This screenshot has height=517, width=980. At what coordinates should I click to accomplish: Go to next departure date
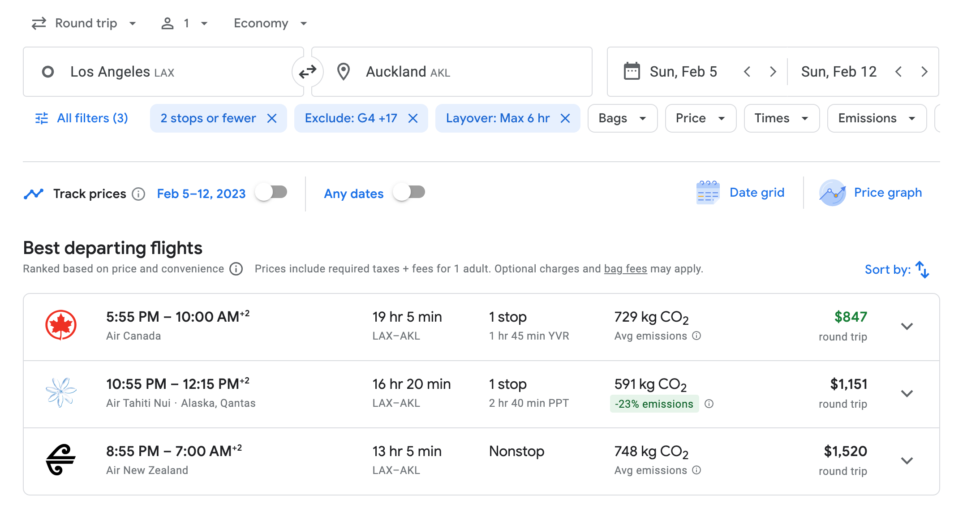click(x=773, y=72)
